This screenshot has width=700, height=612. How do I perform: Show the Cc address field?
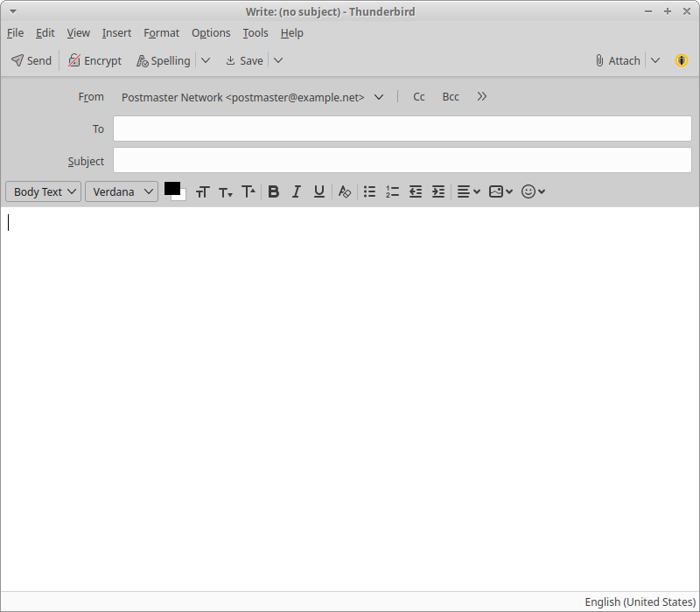tap(419, 97)
